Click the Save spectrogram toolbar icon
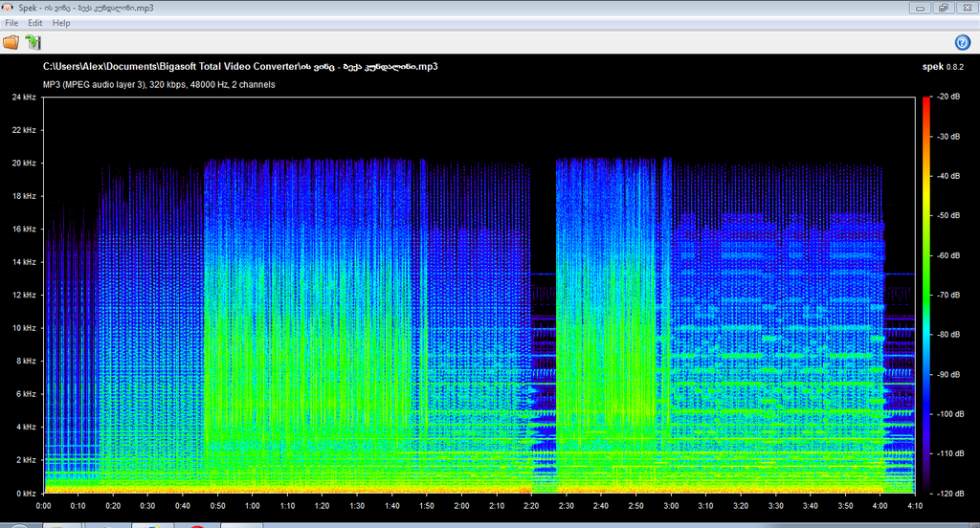This screenshot has height=528, width=980. tap(33, 42)
